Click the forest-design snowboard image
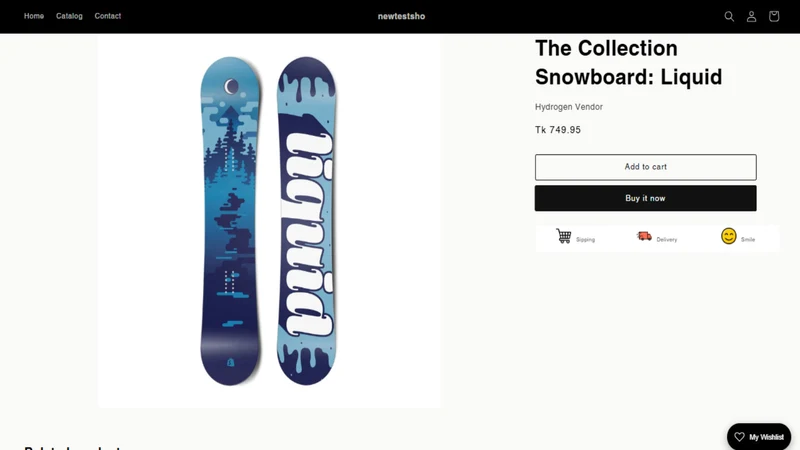 pyautogui.click(x=231, y=221)
